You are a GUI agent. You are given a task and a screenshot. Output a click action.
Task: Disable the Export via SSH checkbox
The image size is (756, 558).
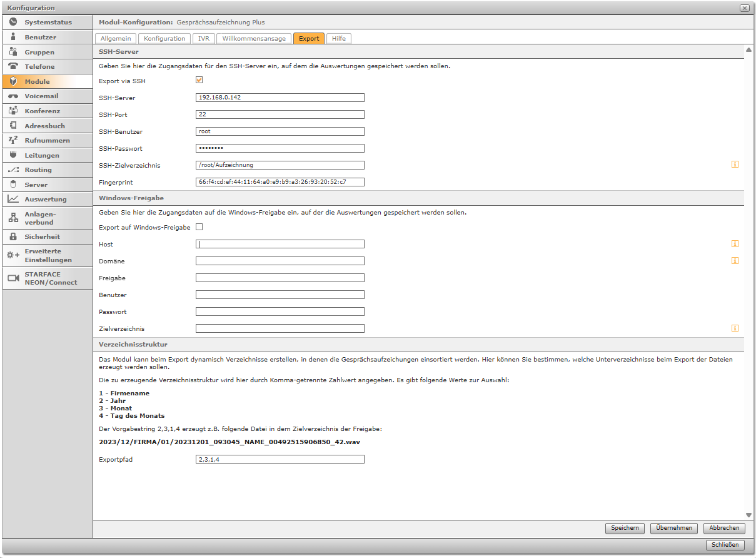tap(199, 80)
